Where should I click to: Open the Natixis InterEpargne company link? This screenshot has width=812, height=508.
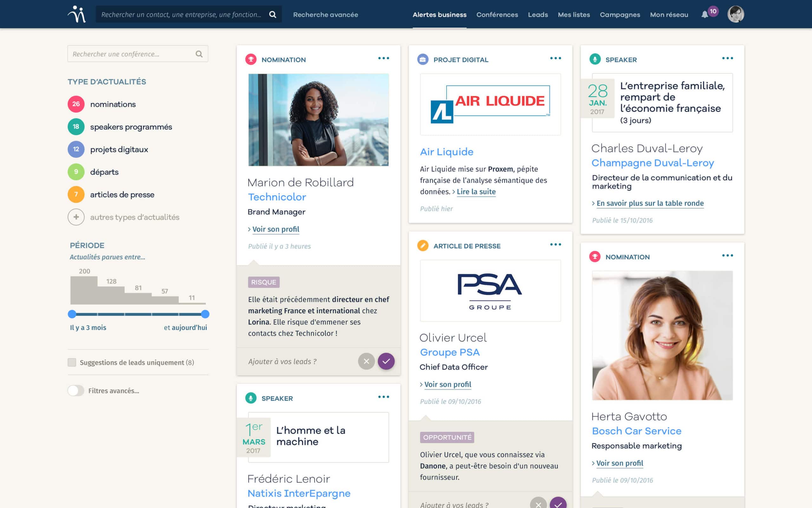point(299,493)
